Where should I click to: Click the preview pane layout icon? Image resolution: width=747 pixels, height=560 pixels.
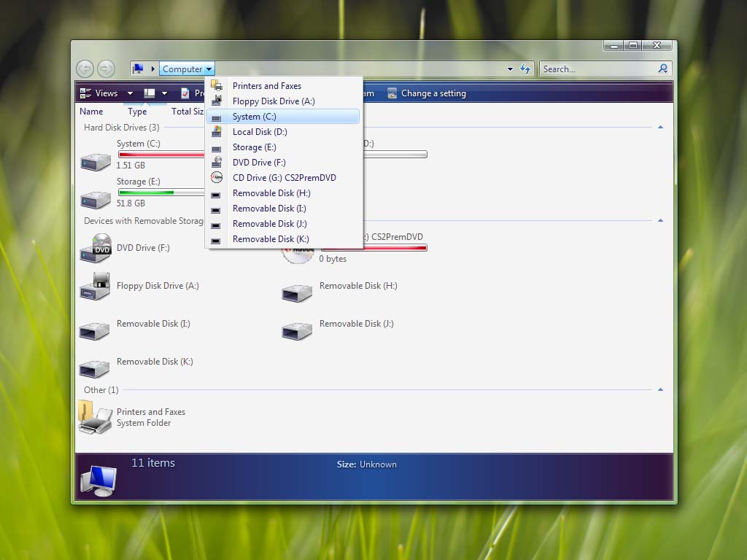point(150,93)
